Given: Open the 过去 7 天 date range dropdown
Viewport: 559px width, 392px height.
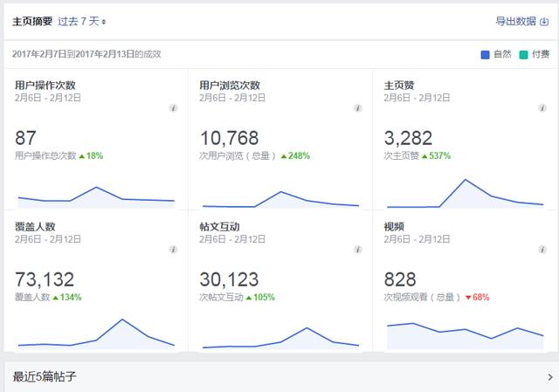Looking at the screenshot, I should coord(81,21).
